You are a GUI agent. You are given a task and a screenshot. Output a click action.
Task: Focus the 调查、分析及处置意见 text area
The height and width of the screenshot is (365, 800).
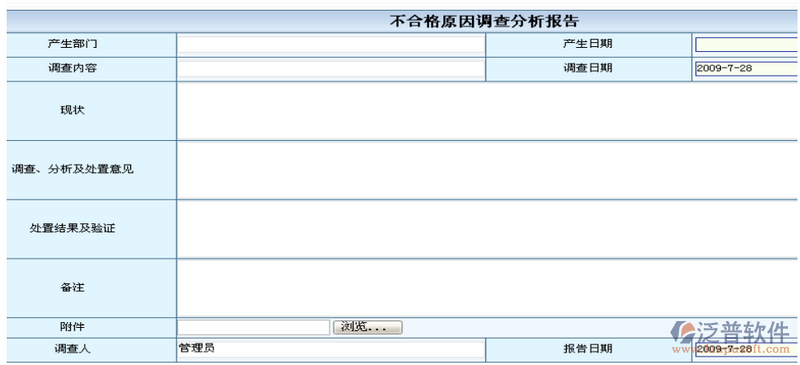pos(487,170)
